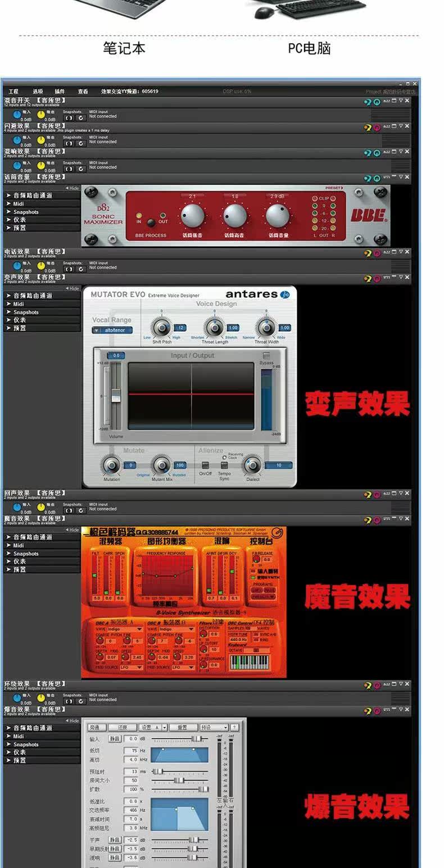This screenshot has height=868, width=444.
Task: Click a key on the synthesizer keyboard
Action: (x=250, y=662)
